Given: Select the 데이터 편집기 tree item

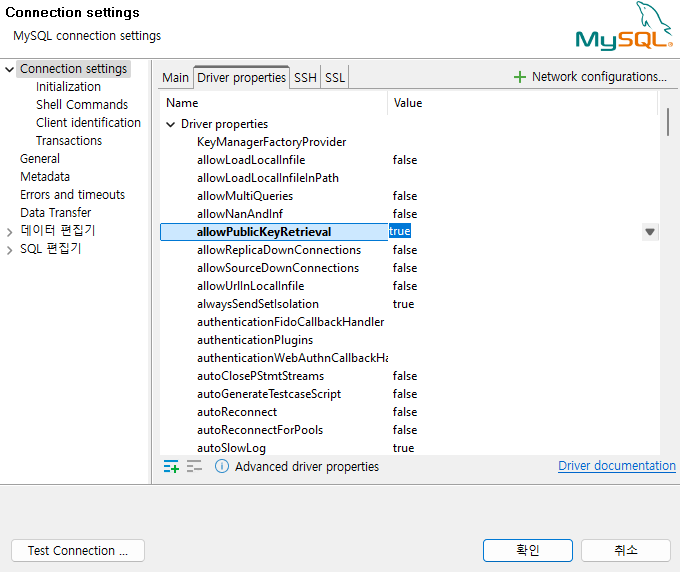Looking at the screenshot, I should [58, 231].
